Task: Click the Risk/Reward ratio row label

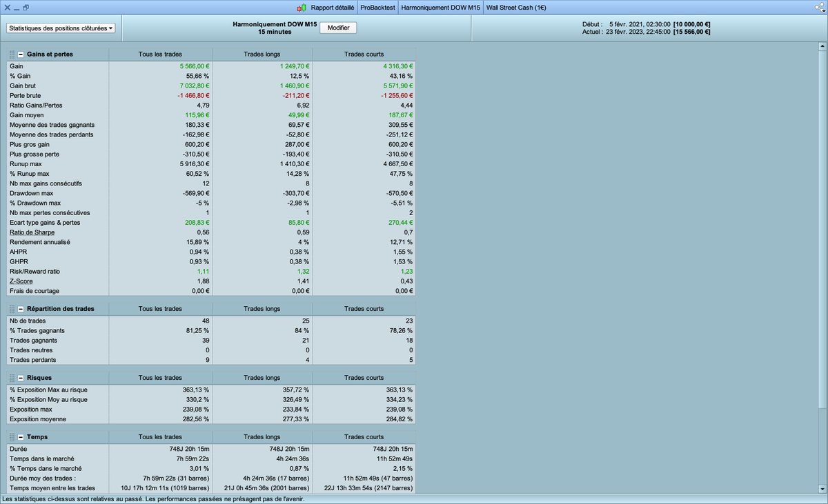Action: click(x=34, y=272)
